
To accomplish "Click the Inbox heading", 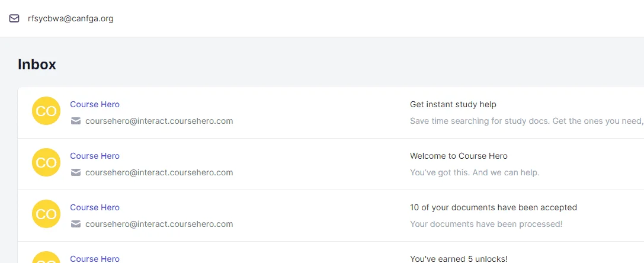I will pos(37,65).
